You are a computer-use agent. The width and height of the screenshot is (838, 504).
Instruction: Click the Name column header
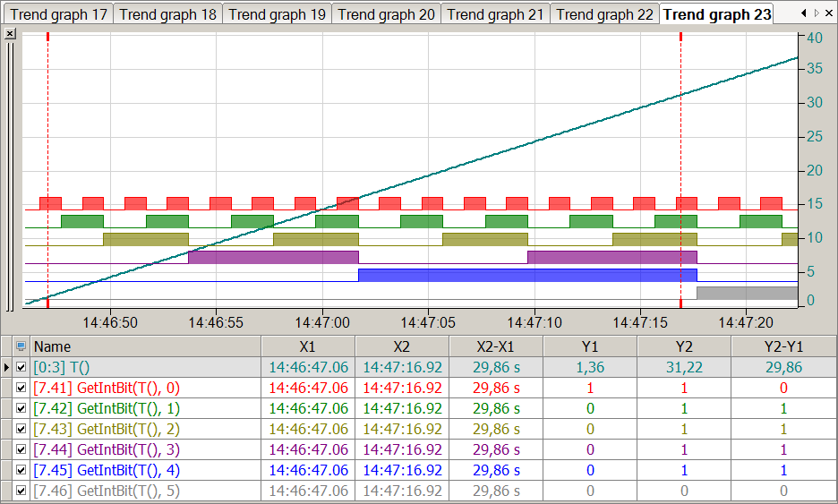(145, 346)
